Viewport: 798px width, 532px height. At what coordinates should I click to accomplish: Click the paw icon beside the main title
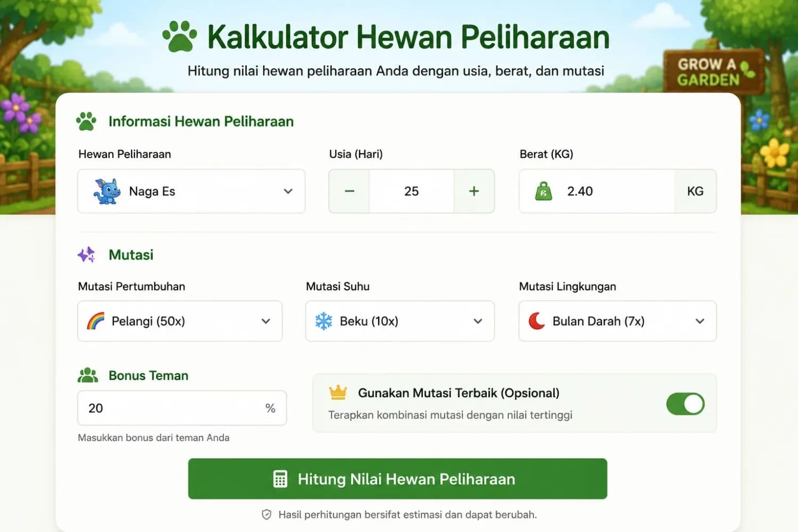click(x=179, y=36)
